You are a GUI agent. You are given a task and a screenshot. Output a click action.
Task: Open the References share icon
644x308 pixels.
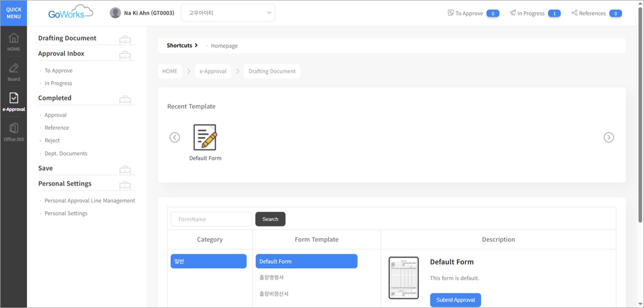(x=574, y=13)
